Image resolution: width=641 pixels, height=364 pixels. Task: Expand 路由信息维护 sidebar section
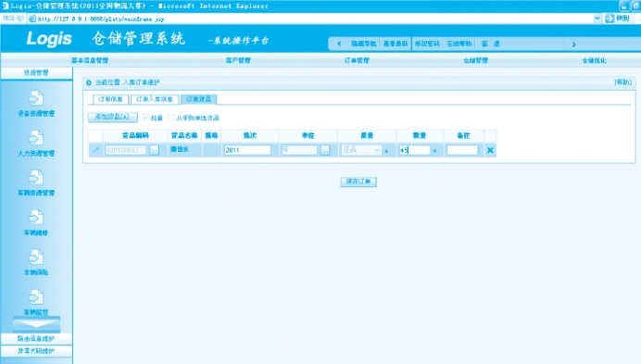point(36,339)
